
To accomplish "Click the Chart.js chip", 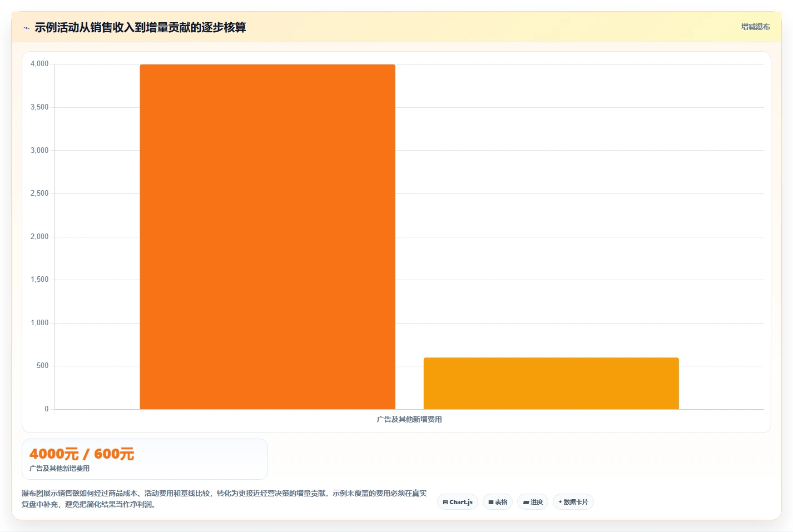I will pos(458,502).
